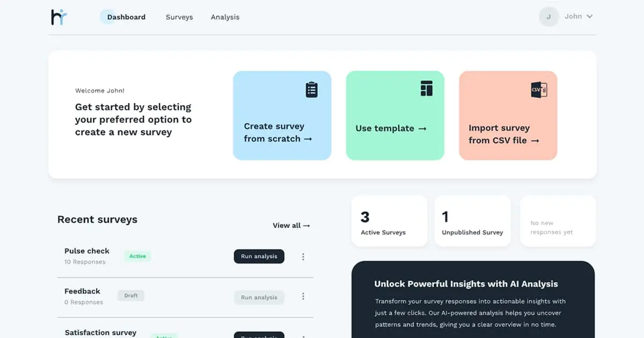Click John's avatar circle

(548, 17)
